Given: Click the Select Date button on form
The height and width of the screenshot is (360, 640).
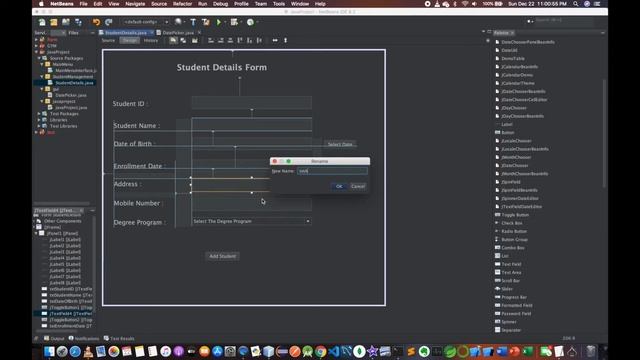Looking at the screenshot, I should [340, 144].
